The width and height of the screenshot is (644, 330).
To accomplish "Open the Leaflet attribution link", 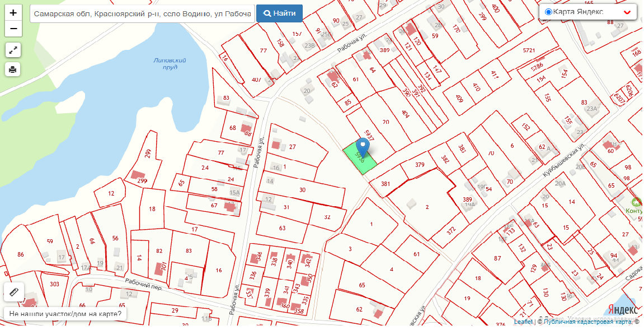I will 523,322.
